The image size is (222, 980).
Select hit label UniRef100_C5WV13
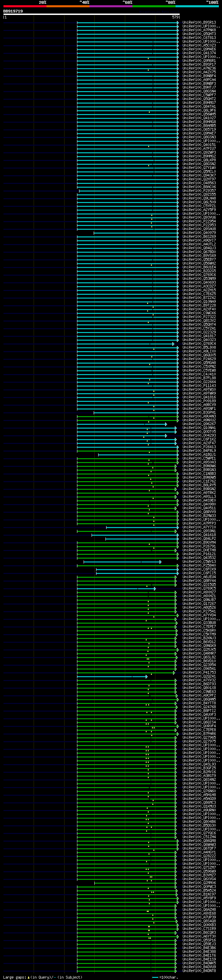(x=199, y=561)
